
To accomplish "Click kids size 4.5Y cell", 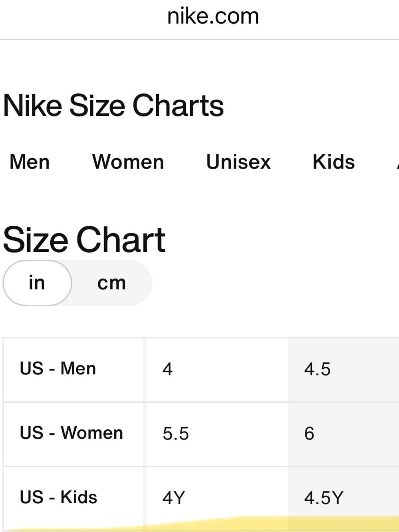I will click(343, 498).
